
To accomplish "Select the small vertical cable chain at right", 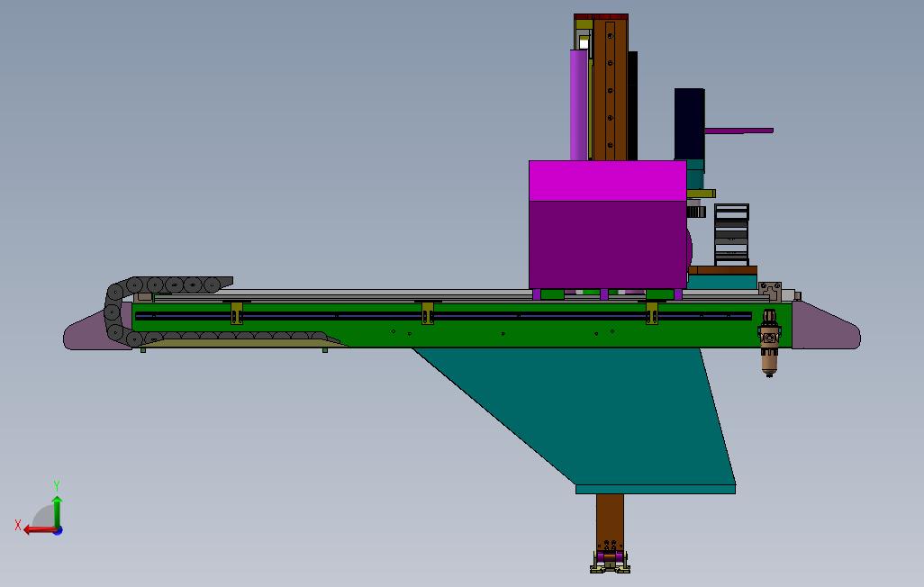I will click(x=731, y=235).
